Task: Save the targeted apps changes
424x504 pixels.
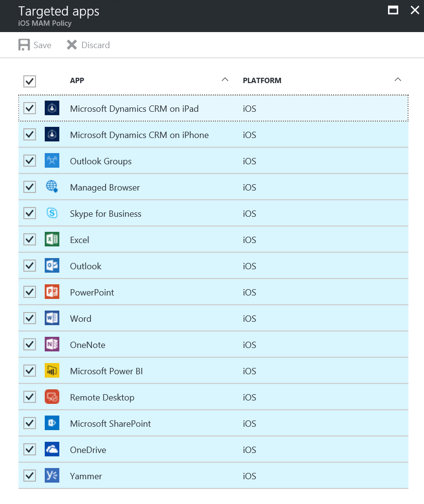Action: tap(35, 45)
